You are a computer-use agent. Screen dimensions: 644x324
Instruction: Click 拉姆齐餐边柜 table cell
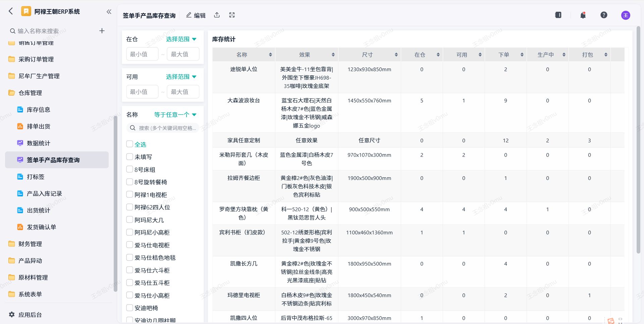[x=244, y=186]
